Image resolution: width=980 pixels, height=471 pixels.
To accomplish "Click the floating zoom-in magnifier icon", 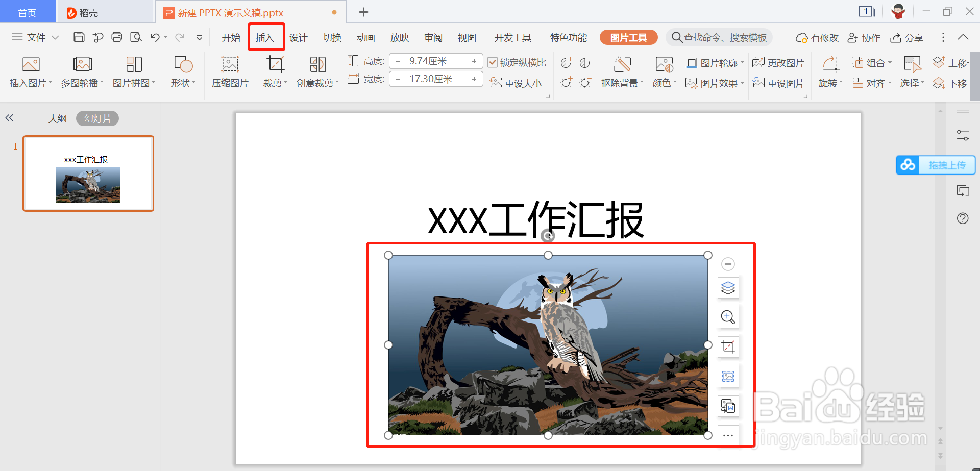I will 728,317.
